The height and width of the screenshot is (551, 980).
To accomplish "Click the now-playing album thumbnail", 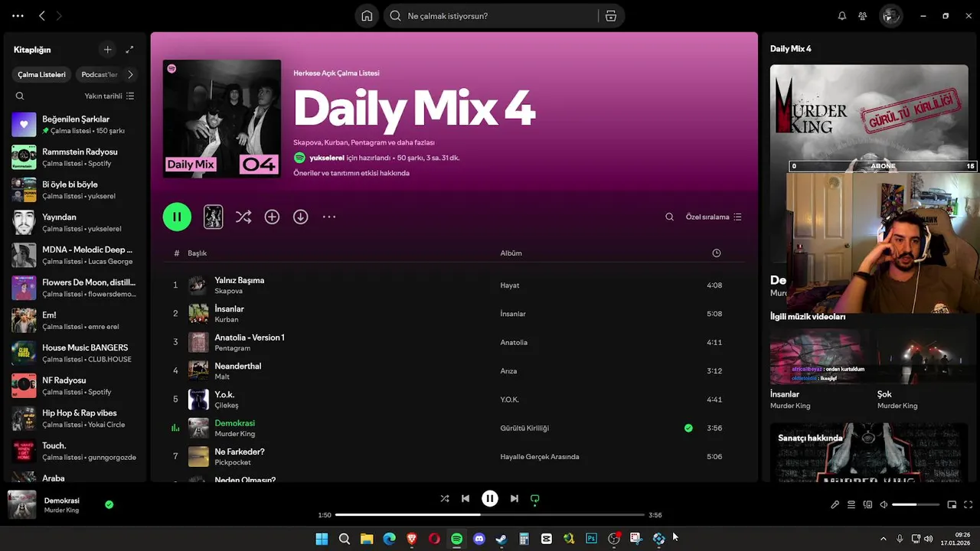I will 22,505.
